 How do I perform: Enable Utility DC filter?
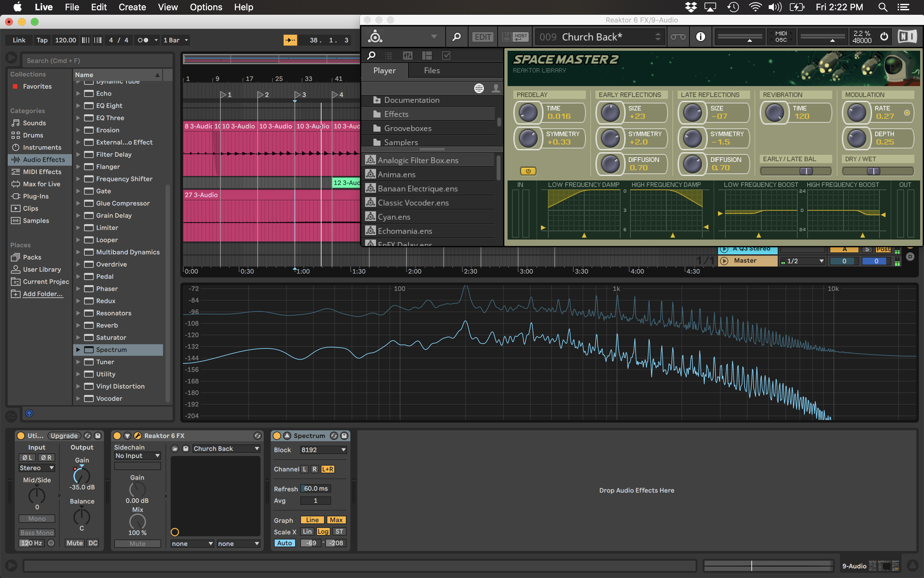(93, 543)
